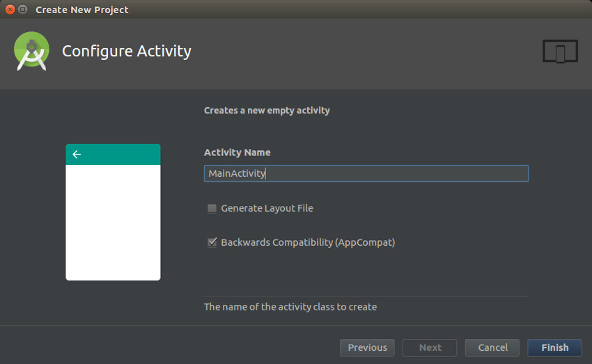Click the "Create New Project" window title
This screenshot has width=592, height=364.
coord(82,10)
